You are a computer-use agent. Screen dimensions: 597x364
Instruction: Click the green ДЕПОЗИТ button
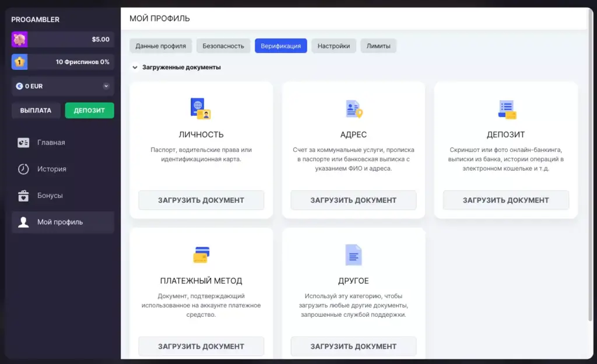click(x=89, y=110)
